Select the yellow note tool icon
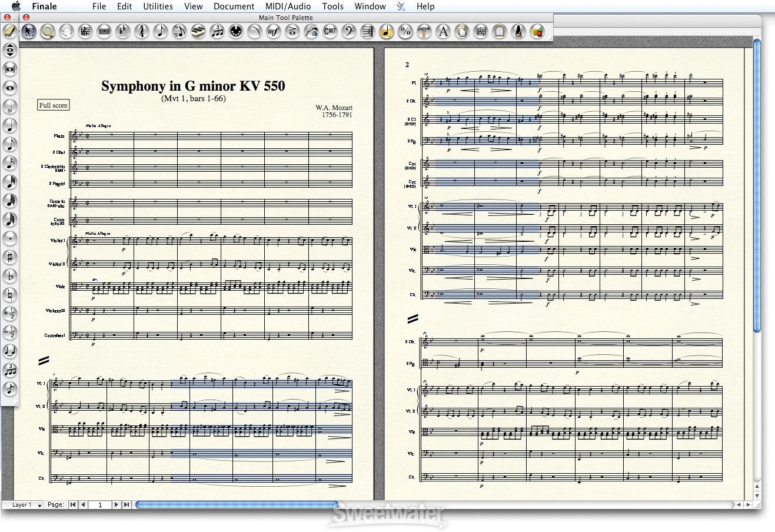The width and height of the screenshot is (775, 532). 387,32
